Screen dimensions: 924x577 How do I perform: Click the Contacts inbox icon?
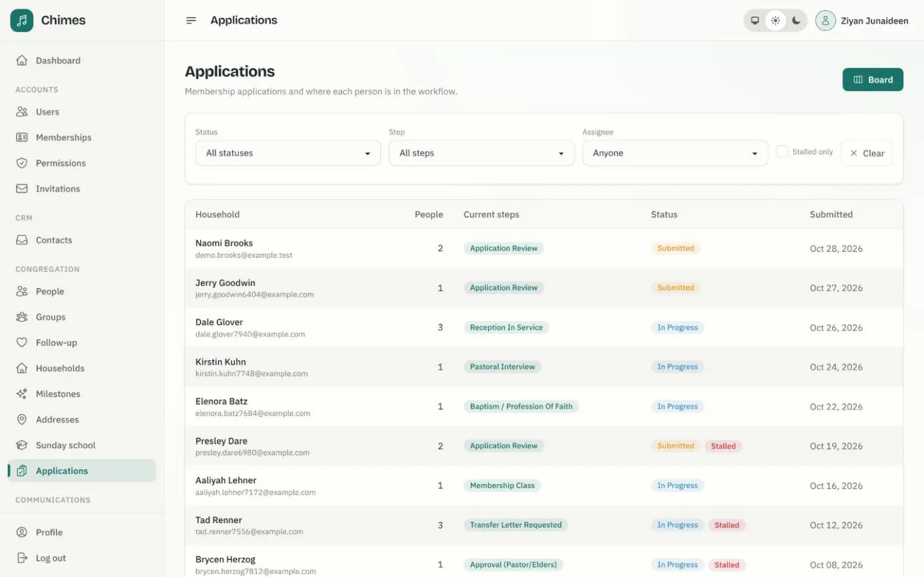click(x=22, y=240)
